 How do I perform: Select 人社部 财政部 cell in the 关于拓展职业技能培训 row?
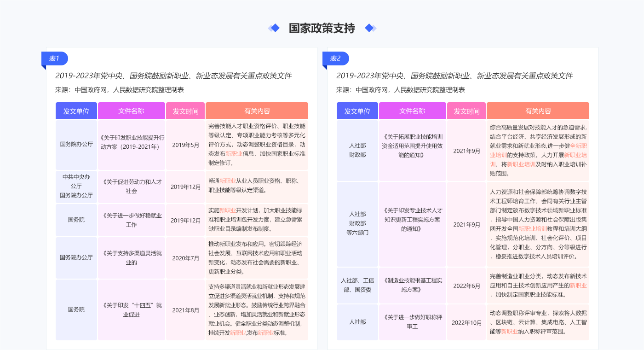(357, 150)
